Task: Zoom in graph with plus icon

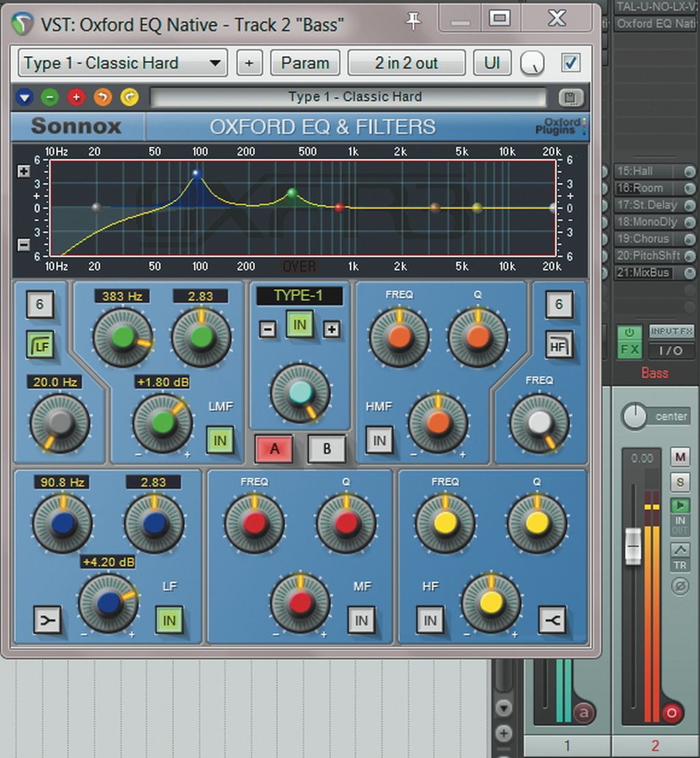Action: [x=23, y=171]
